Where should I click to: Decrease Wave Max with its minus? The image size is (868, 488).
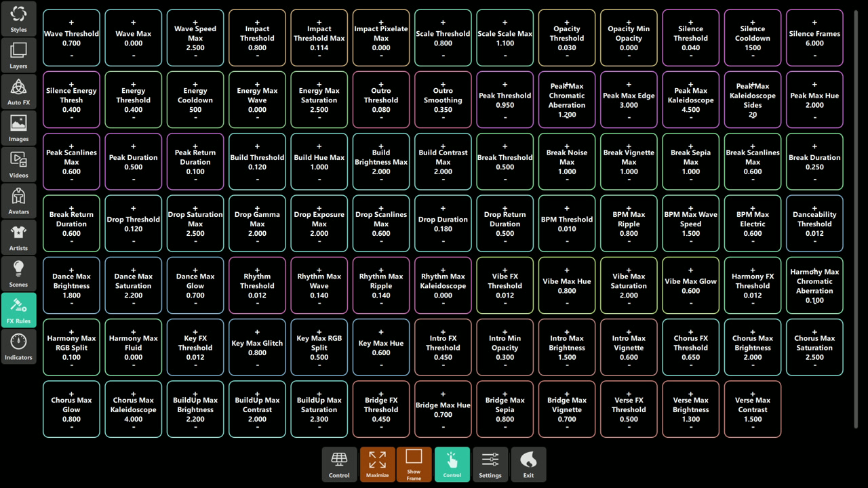[x=134, y=55]
